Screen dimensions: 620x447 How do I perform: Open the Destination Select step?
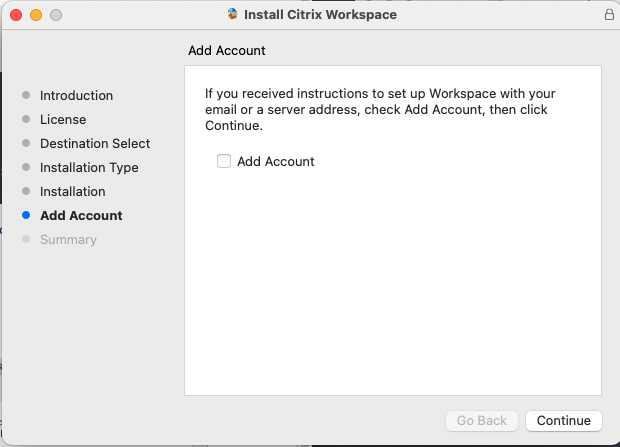pyautogui.click(x=95, y=144)
